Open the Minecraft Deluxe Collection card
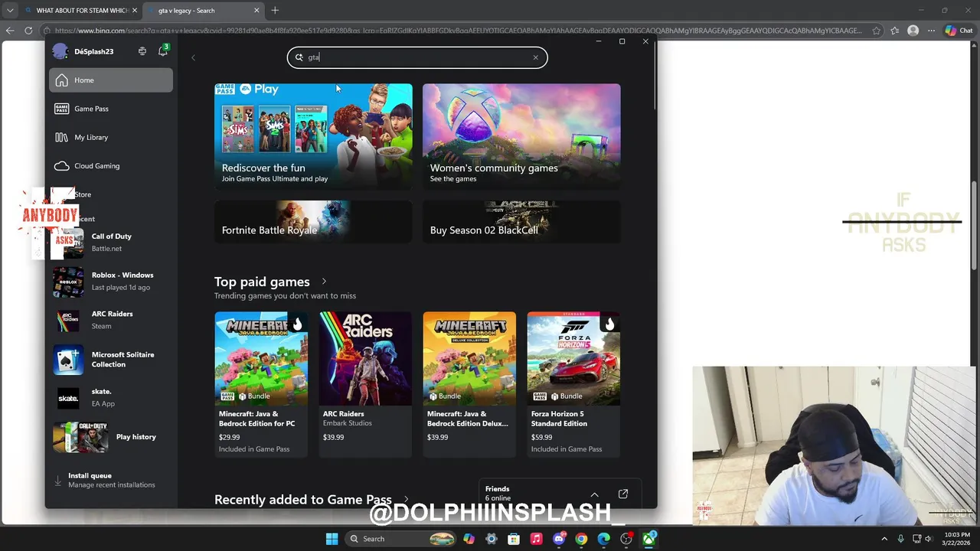The height and width of the screenshot is (551, 980). [469, 383]
